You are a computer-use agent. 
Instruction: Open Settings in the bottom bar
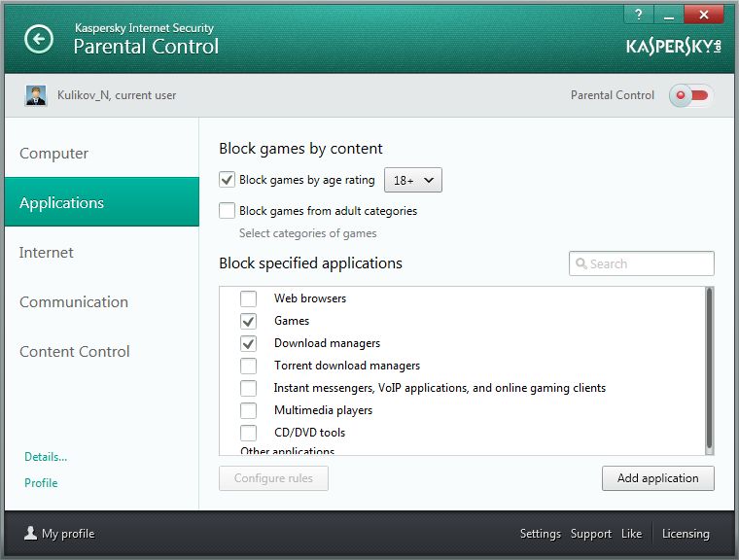[x=540, y=534]
